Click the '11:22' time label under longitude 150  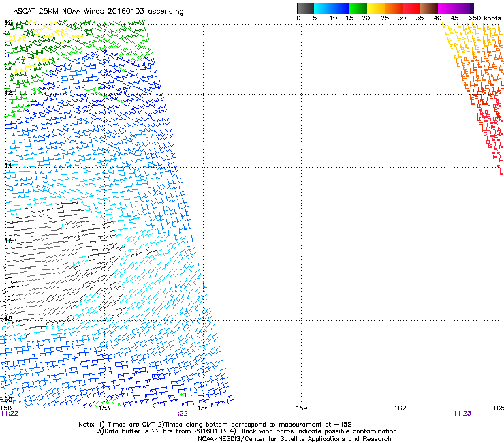coord(10,414)
